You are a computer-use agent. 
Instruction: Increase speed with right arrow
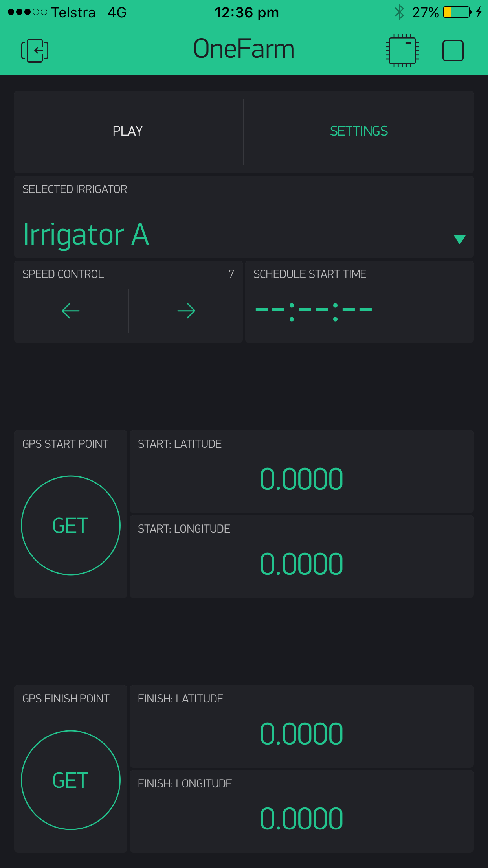point(186,311)
